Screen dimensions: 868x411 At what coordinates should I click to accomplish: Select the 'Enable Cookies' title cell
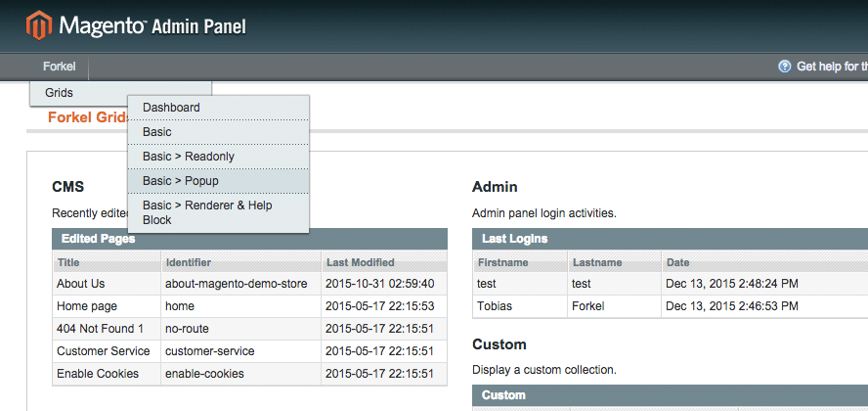(107, 374)
